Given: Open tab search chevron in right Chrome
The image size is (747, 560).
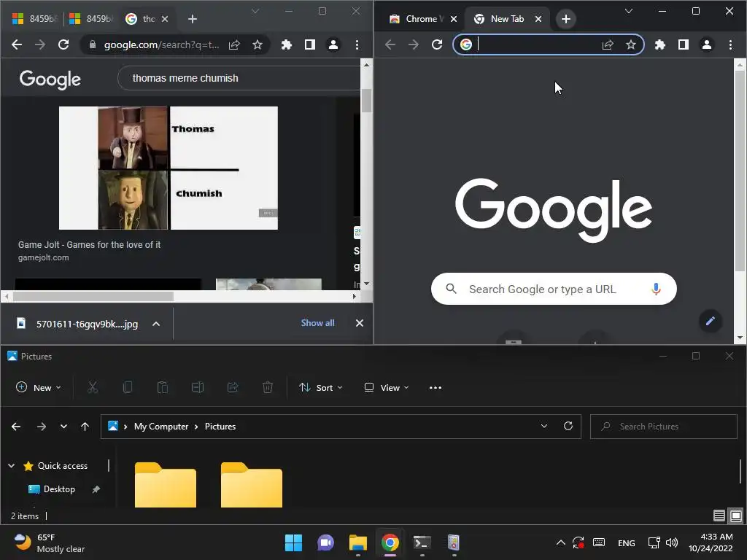Looking at the screenshot, I should 629,11.
